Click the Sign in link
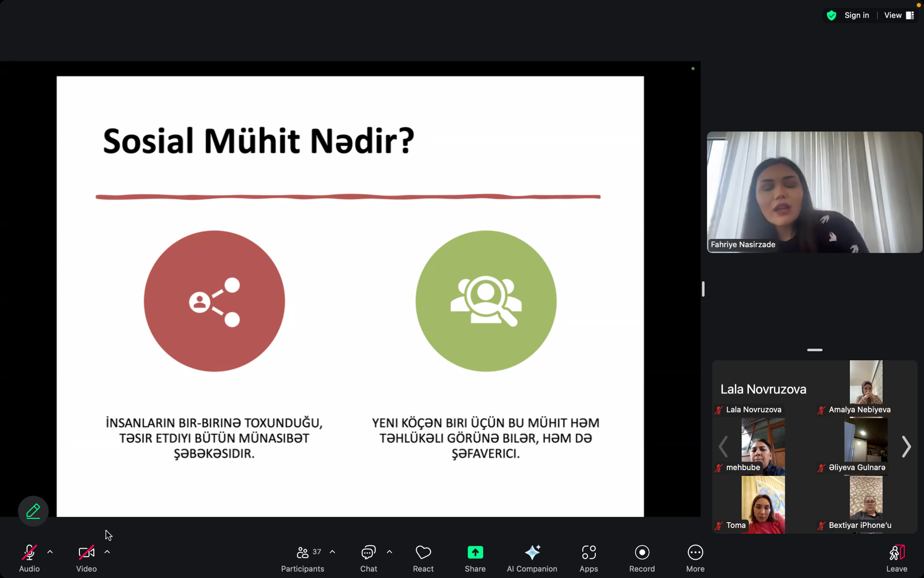The width and height of the screenshot is (924, 578). pos(857,15)
